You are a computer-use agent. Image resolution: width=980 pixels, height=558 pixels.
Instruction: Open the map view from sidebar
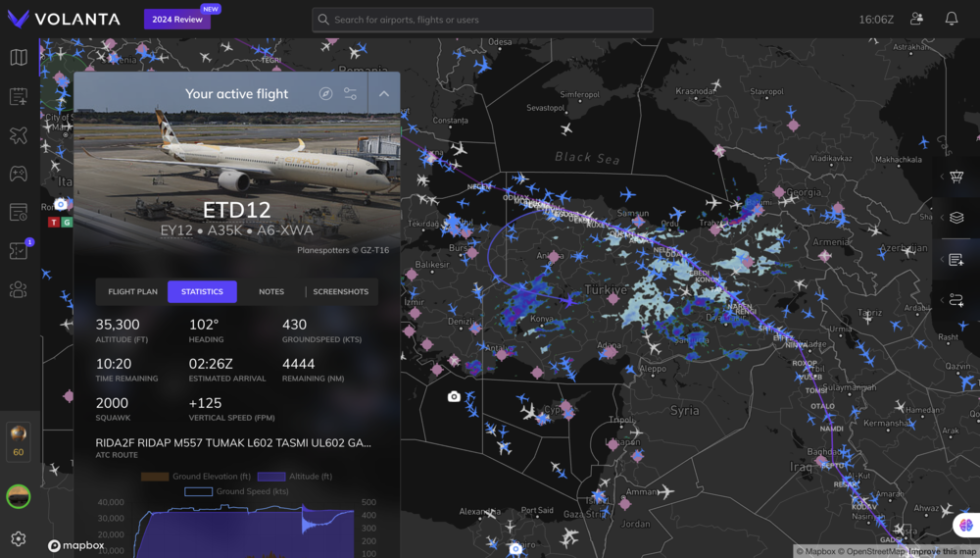pyautogui.click(x=19, y=58)
